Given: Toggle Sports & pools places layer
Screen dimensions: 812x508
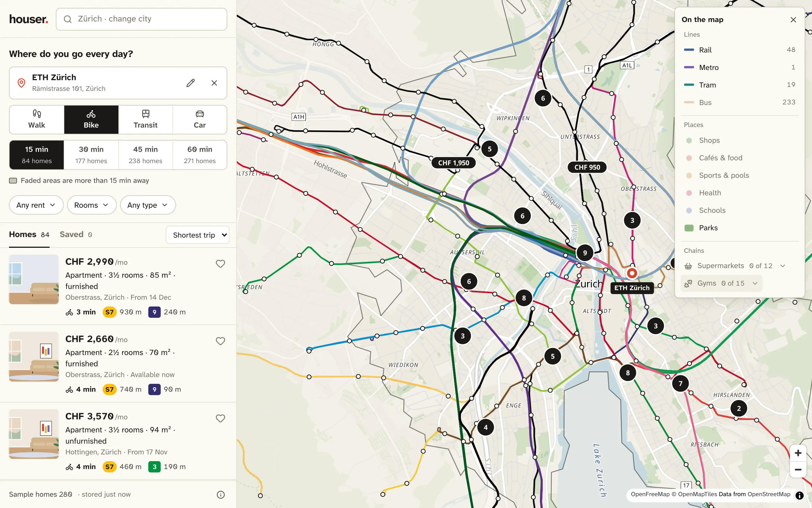Looking at the screenshot, I should [740, 175].
